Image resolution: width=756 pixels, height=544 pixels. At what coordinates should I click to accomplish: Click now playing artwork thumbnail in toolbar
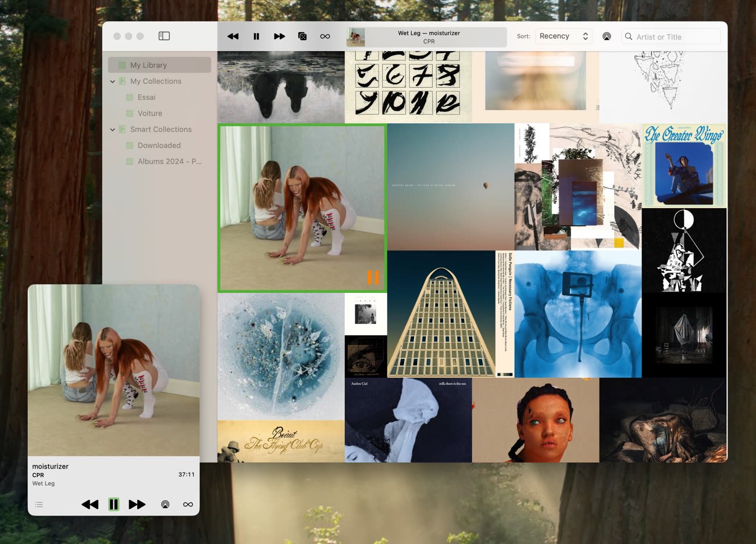pyautogui.click(x=355, y=37)
